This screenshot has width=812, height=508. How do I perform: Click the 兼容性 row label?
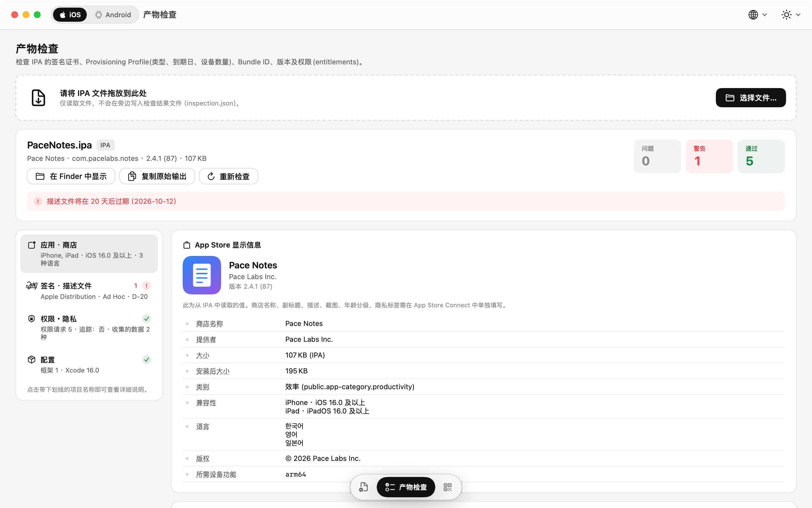click(x=206, y=402)
